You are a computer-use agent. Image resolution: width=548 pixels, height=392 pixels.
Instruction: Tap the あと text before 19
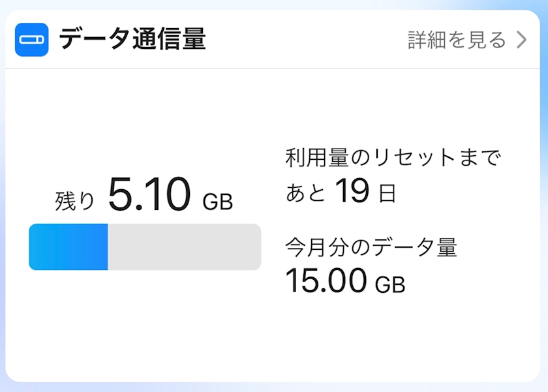[x=305, y=193]
